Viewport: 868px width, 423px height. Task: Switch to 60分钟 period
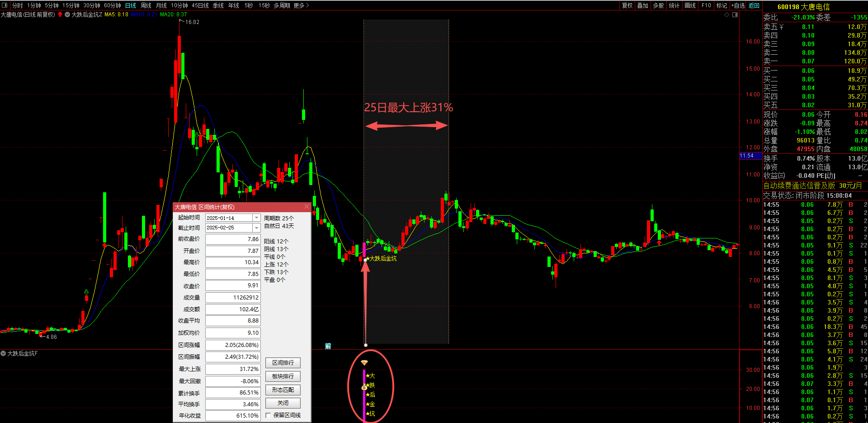click(113, 5)
